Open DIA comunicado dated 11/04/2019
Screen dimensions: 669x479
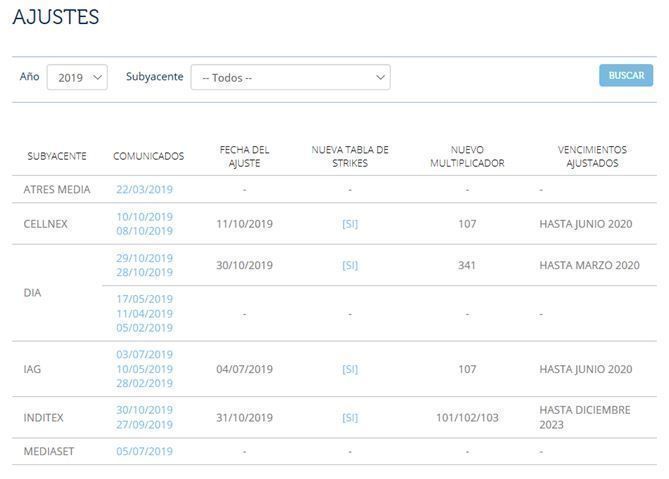(x=144, y=314)
